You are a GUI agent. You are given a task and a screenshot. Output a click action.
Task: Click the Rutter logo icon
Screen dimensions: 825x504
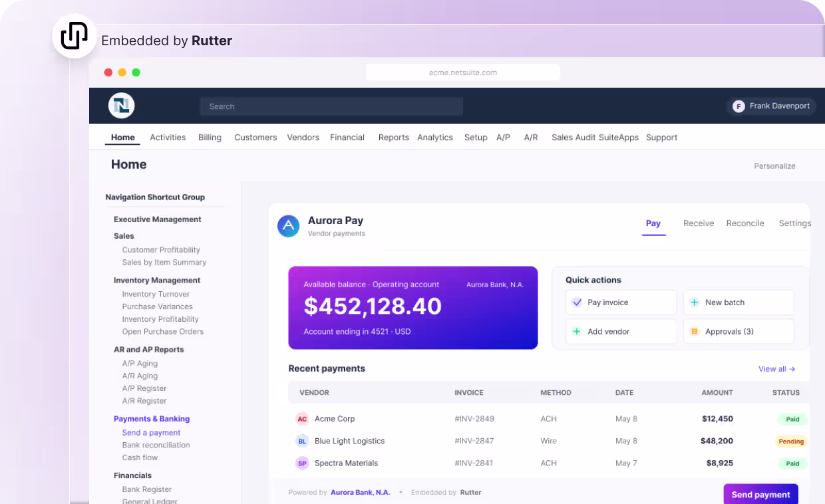pyautogui.click(x=75, y=36)
